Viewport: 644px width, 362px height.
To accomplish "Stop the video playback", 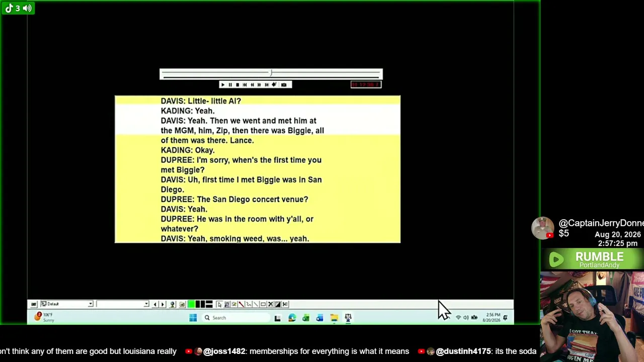I will click(x=237, y=84).
